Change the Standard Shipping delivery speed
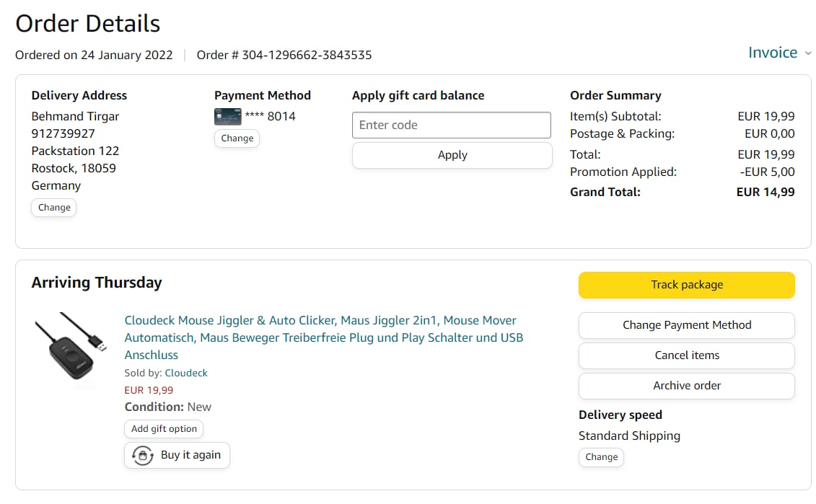This screenshot has height=504, width=816. (601, 457)
